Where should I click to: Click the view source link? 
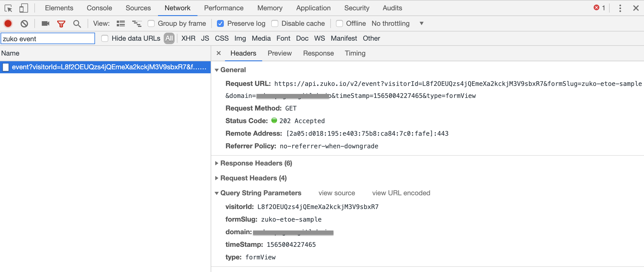pyautogui.click(x=337, y=193)
